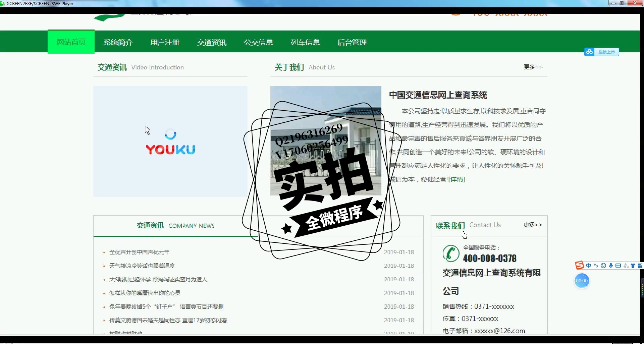This screenshot has width=644, height=344.
Task: Click the About Us building photo
Action: (326, 140)
